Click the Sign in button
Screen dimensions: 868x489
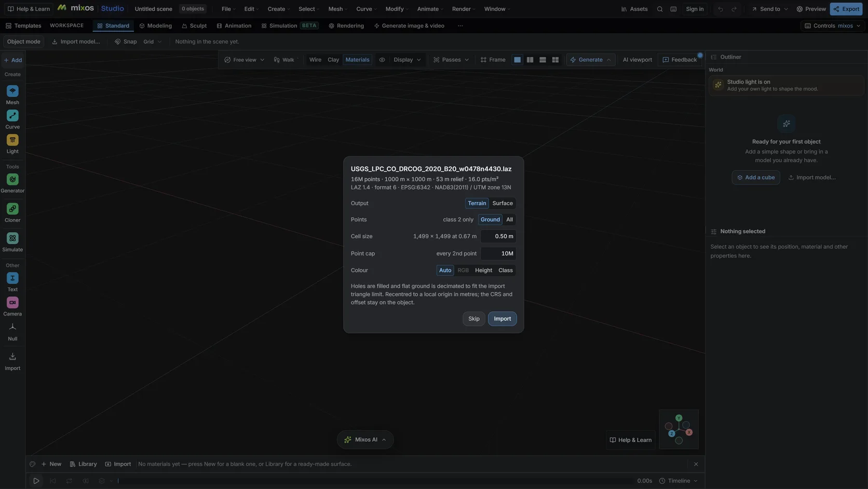[x=695, y=9]
